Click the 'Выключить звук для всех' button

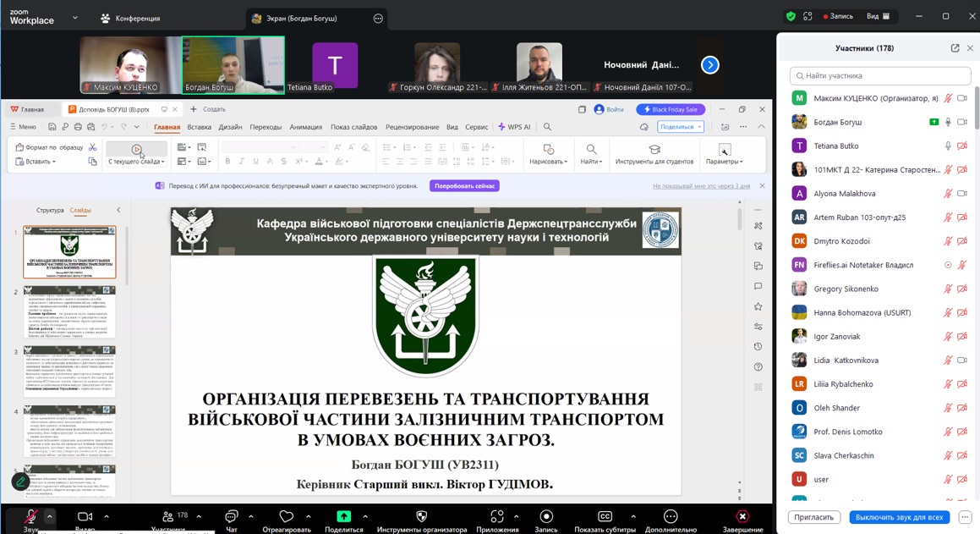(899, 517)
